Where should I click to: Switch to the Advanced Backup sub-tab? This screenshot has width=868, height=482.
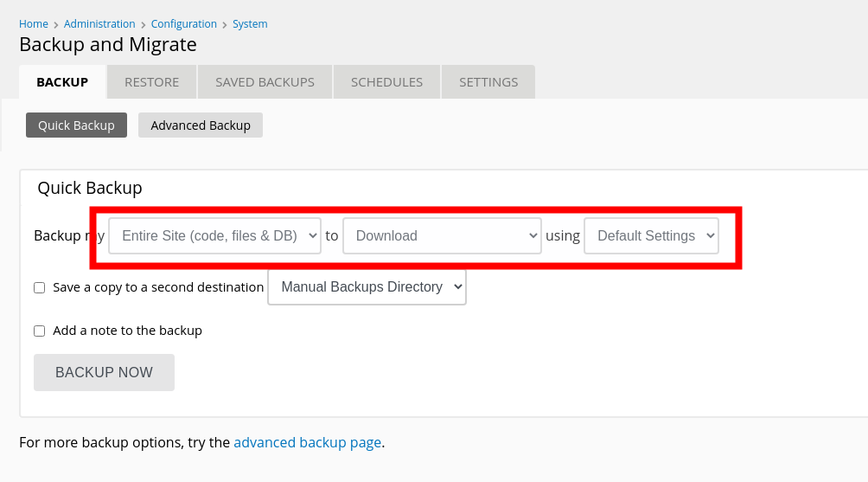tap(201, 125)
